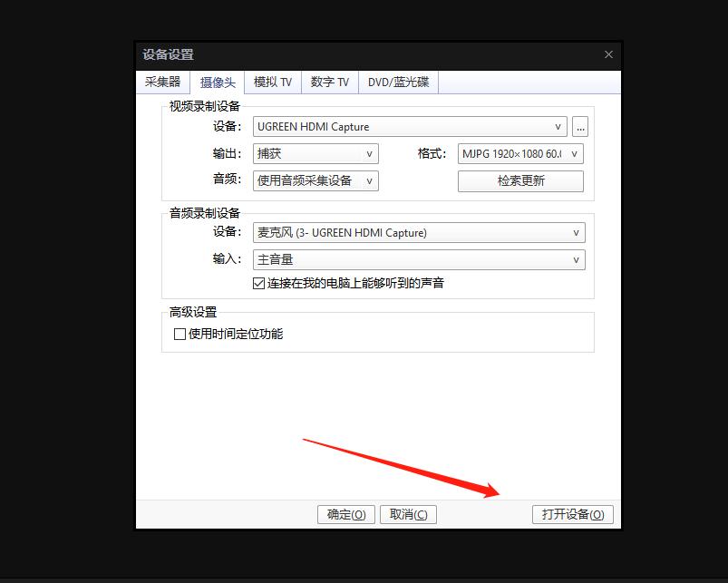Viewport: 728px width, 583px height.
Task: Switch to the 数字 TV tab
Action: 329,82
